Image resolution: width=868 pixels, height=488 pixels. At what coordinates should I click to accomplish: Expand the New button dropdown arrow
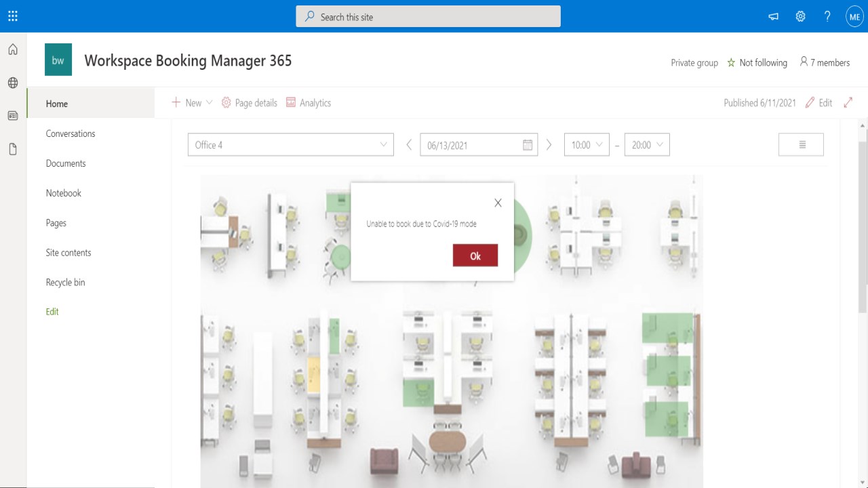coord(210,102)
